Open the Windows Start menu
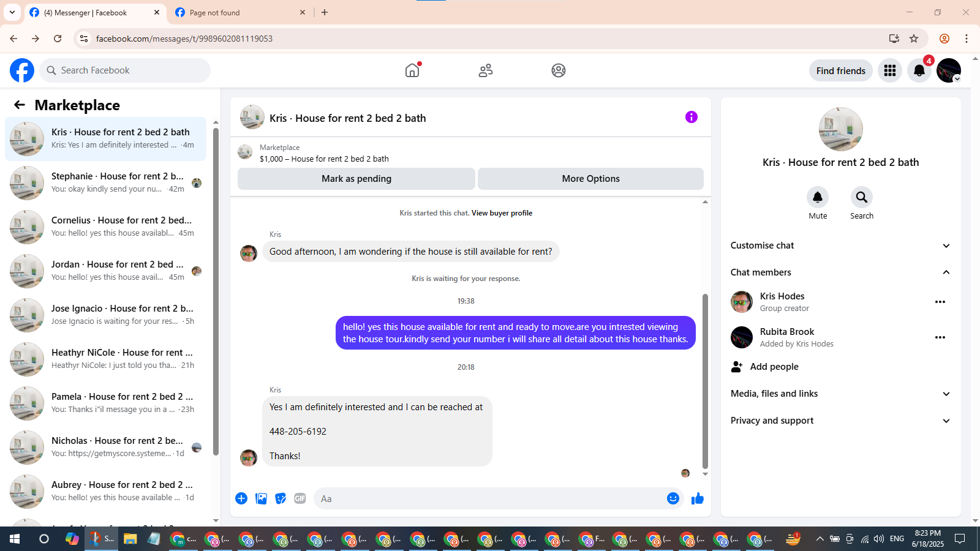This screenshot has width=980, height=551. [x=15, y=539]
